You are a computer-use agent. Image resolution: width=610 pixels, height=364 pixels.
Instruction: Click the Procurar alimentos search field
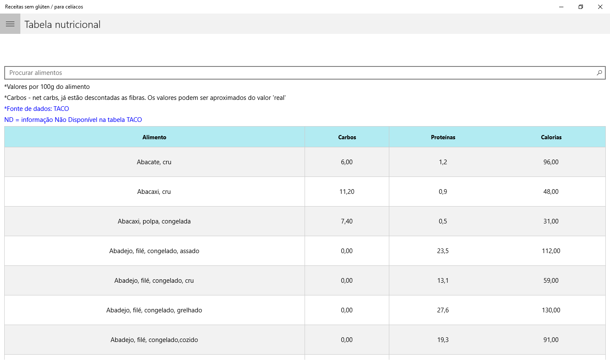point(297,73)
